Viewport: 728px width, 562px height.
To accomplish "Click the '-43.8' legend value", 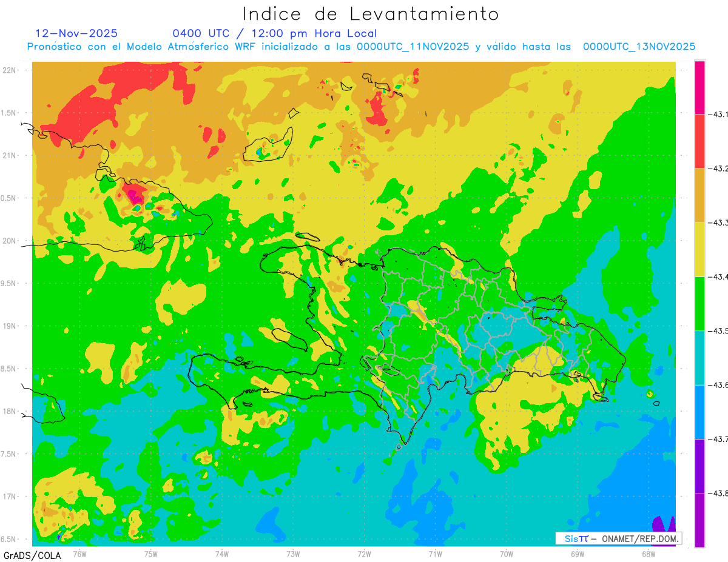I will pyautogui.click(x=718, y=493).
